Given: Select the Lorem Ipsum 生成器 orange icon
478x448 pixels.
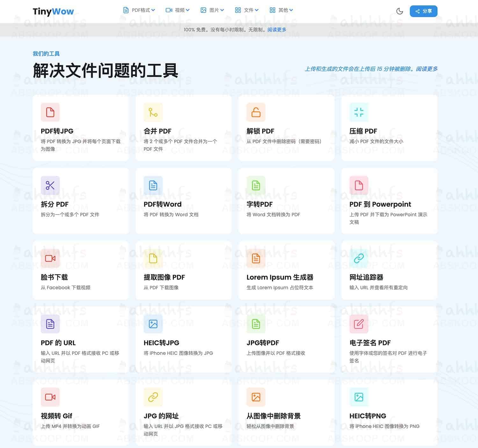Looking at the screenshot, I should 256,258.
